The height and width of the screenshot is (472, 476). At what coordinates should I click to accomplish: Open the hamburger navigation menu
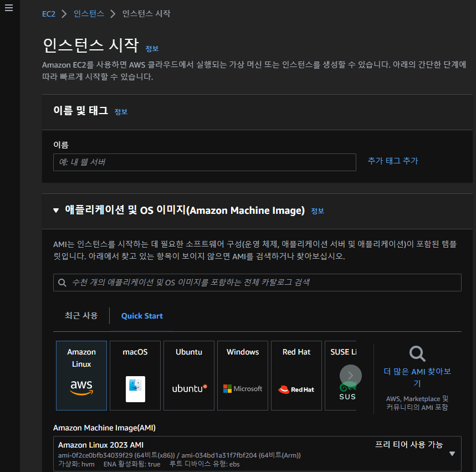(9, 8)
